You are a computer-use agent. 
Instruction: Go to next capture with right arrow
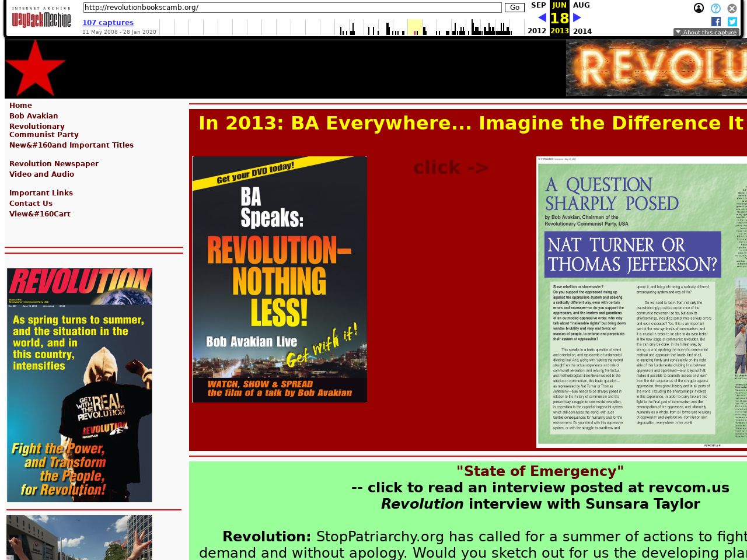[577, 18]
